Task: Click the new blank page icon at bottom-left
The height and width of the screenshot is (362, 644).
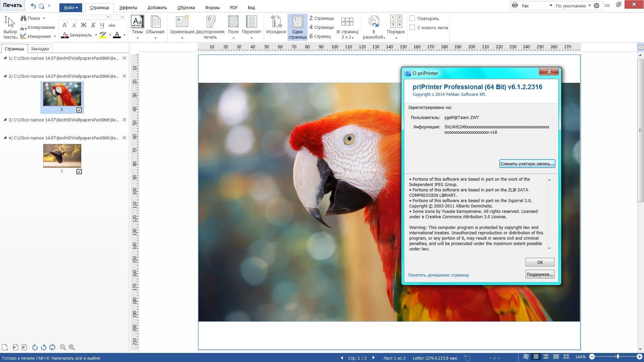Action: [5, 347]
